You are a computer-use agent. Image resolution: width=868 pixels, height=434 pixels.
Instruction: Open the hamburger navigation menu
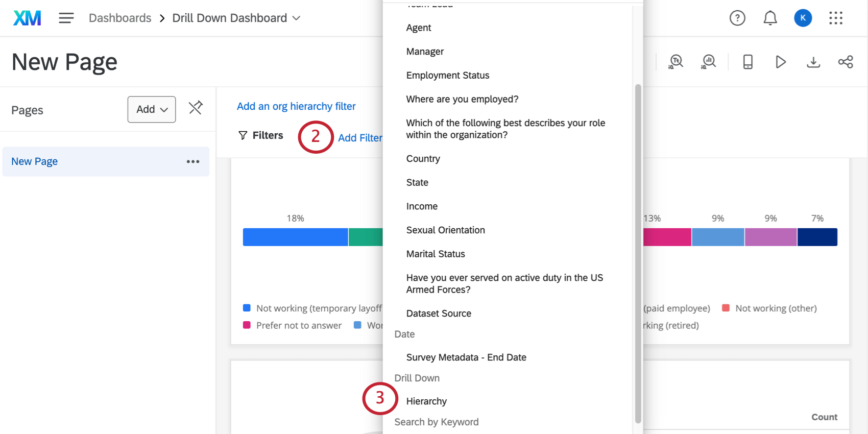(x=66, y=18)
